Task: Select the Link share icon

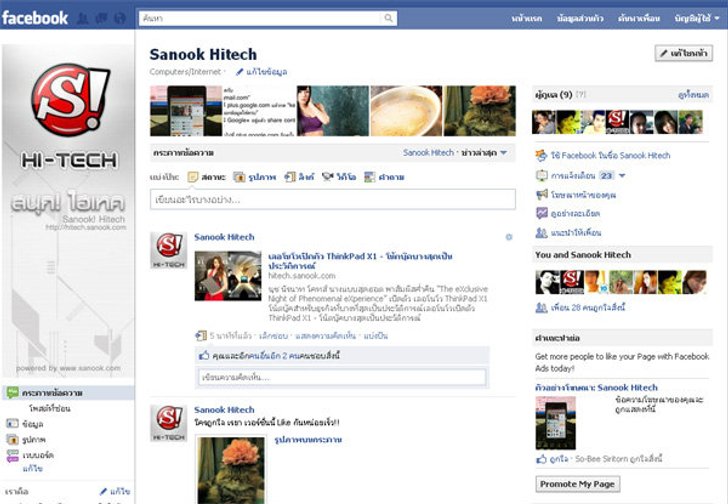Action: tap(290, 177)
